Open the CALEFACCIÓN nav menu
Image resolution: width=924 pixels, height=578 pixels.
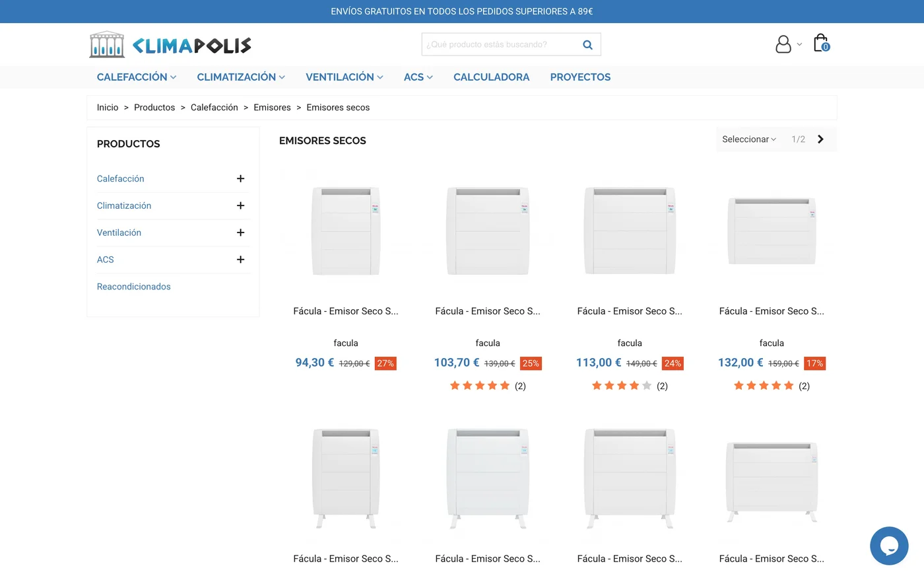point(137,77)
